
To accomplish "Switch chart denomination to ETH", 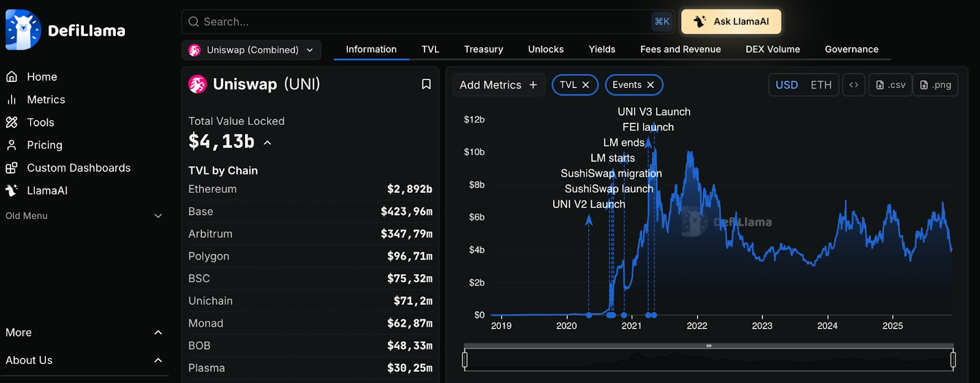I will (821, 85).
